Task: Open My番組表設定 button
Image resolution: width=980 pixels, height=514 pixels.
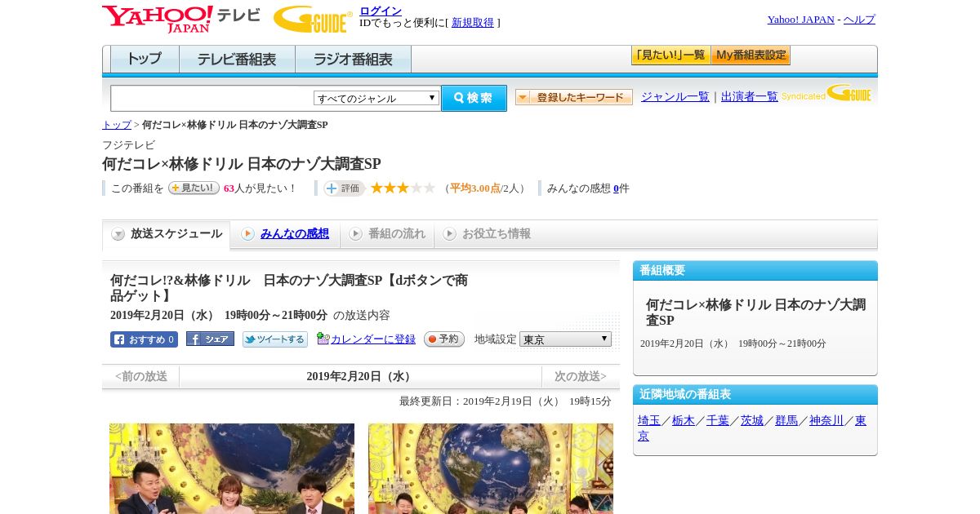Action: [751, 55]
